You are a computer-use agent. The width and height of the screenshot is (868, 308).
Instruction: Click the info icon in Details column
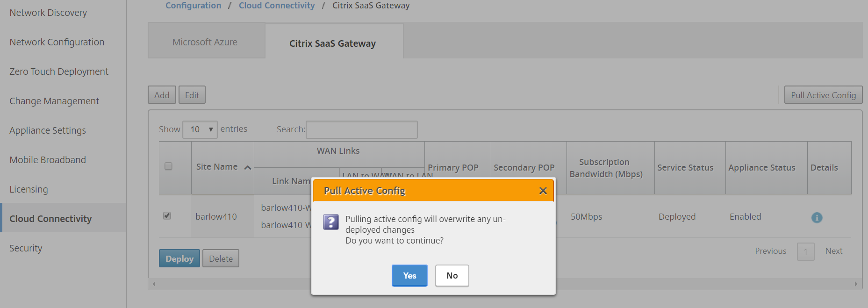coord(817,217)
